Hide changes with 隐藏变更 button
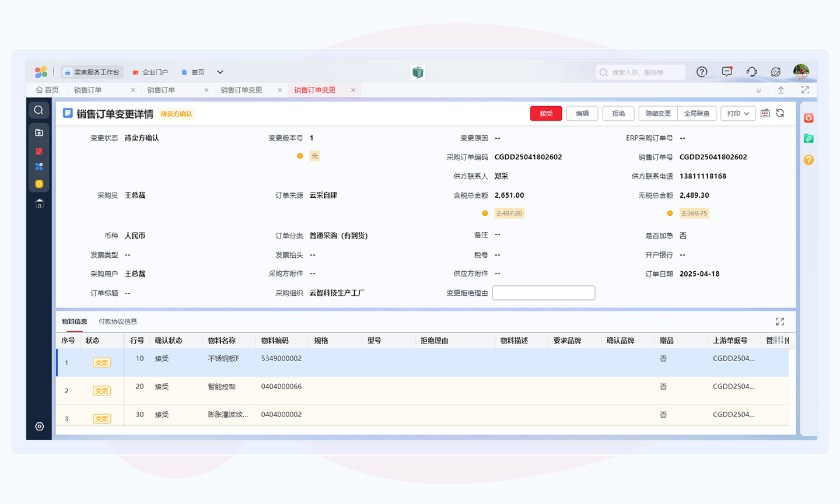This screenshot has width=840, height=504. (x=658, y=113)
